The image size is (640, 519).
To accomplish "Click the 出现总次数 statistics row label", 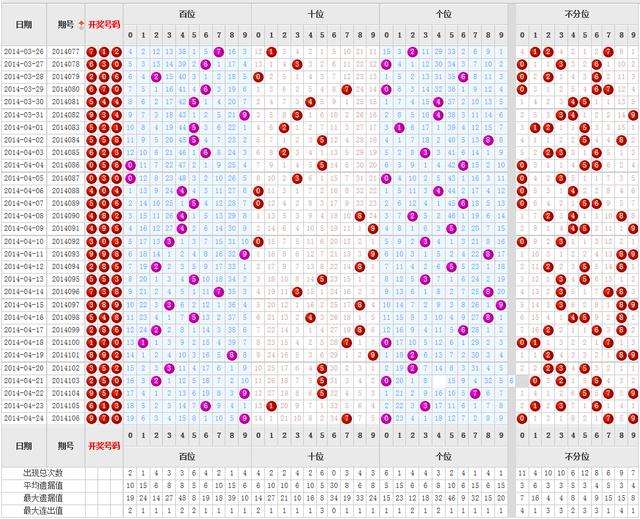I will tap(43, 473).
